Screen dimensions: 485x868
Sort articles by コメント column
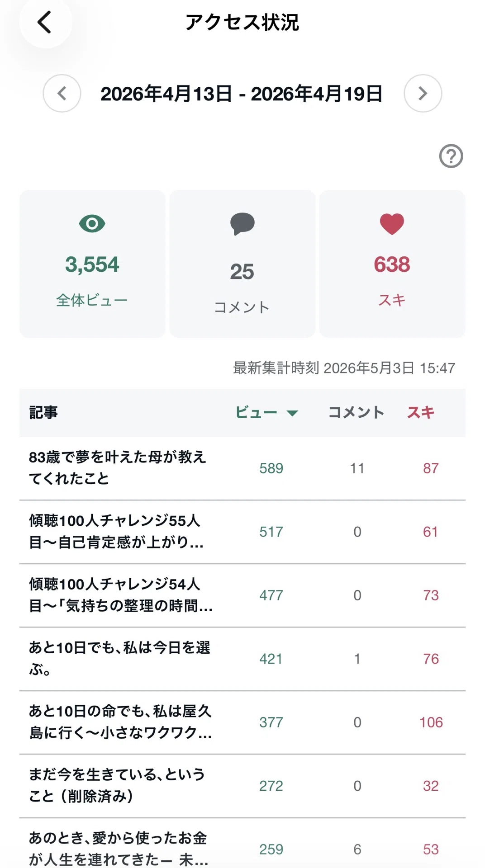click(x=356, y=412)
